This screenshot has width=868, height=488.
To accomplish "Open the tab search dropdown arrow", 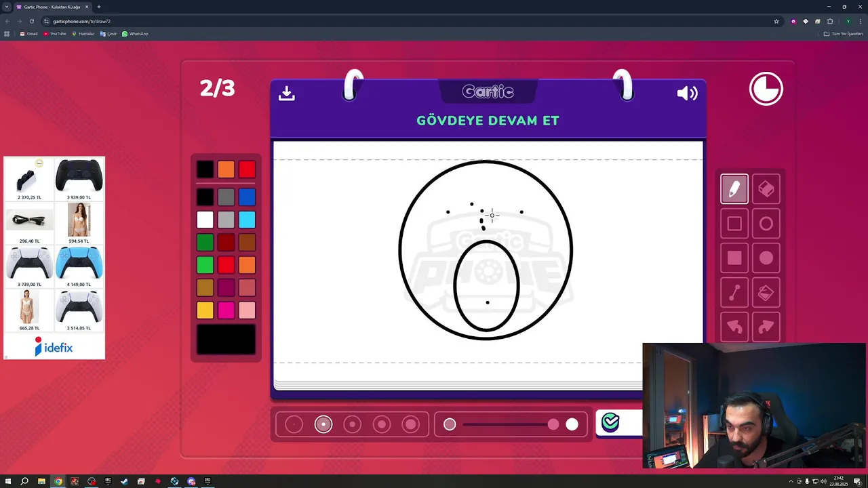I will tap(6, 7).
